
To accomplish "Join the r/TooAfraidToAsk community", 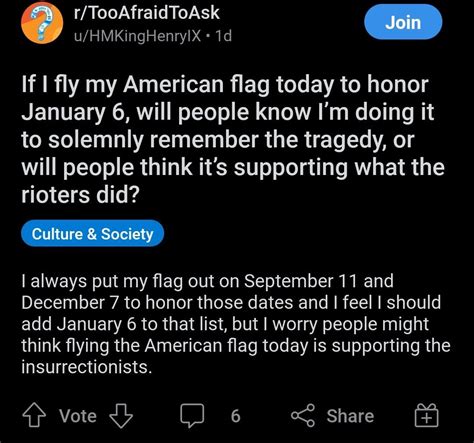I will (403, 22).
